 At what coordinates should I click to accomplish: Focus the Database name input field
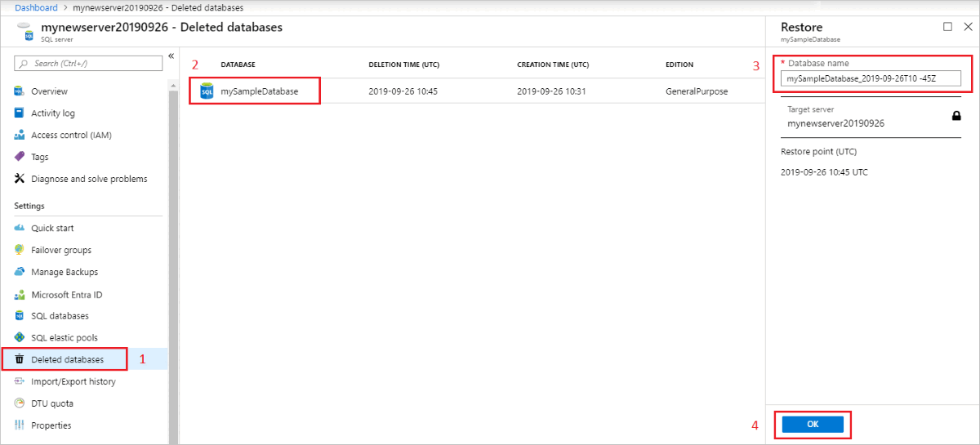871,79
